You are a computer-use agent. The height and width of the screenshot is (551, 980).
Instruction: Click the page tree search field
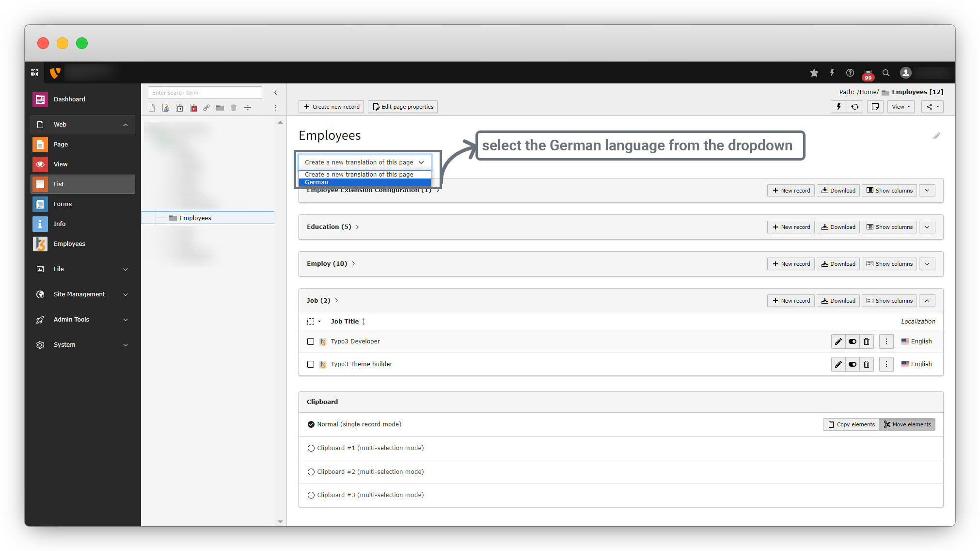coord(205,93)
